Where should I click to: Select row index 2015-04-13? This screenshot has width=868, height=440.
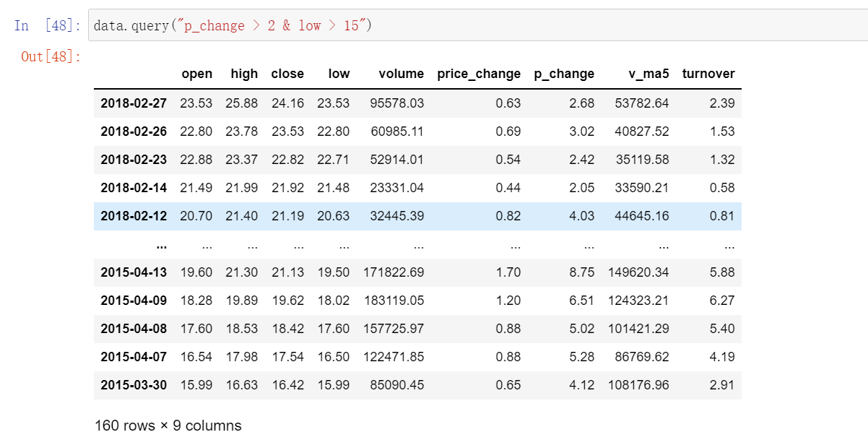pos(134,272)
